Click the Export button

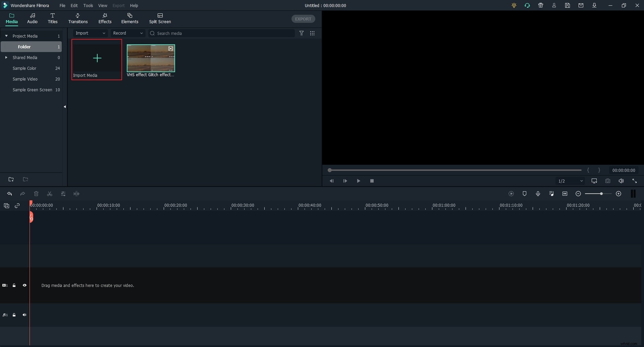[x=303, y=19]
